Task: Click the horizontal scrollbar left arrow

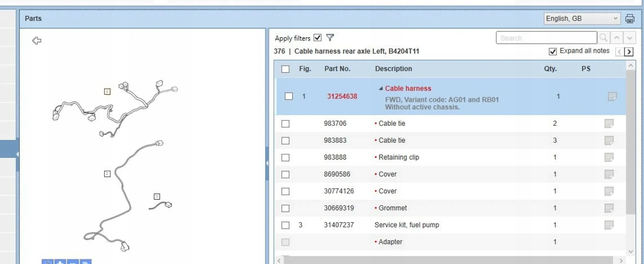Action: click(x=279, y=261)
